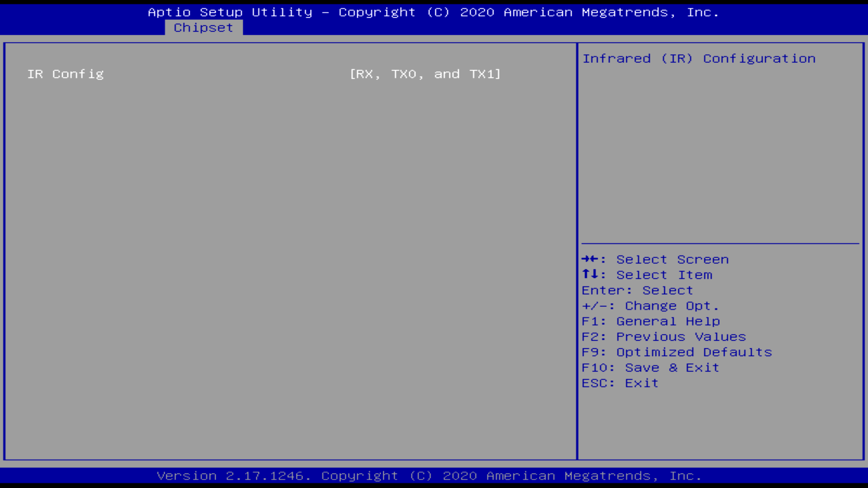Select Aptio Setup Utility title area
Viewport: 868px width, 488px height.
[434, 12]
